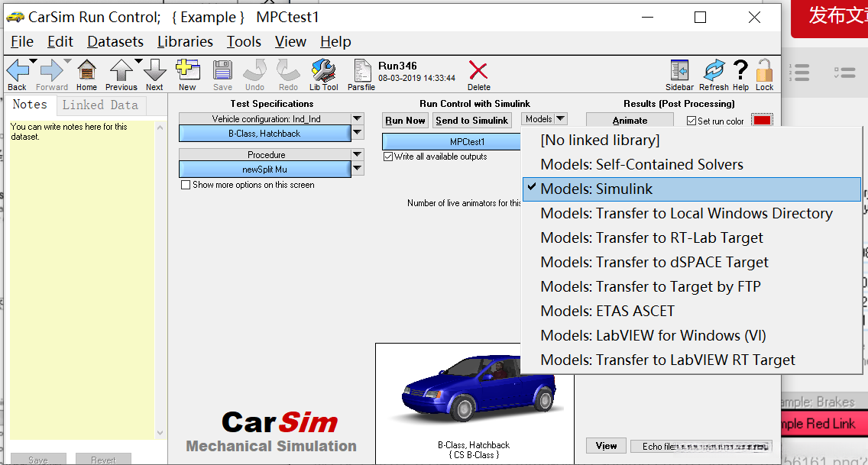Open the Help menu
This screenshot has height=465, width=868.
(335, 42)
